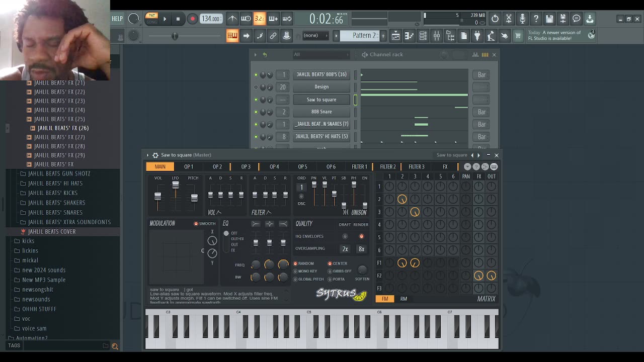The height and width of the screenshot is (362, 644).
Task: Enable the MONO KEY option
Action: pyautogui.click(x=305, y=271)
